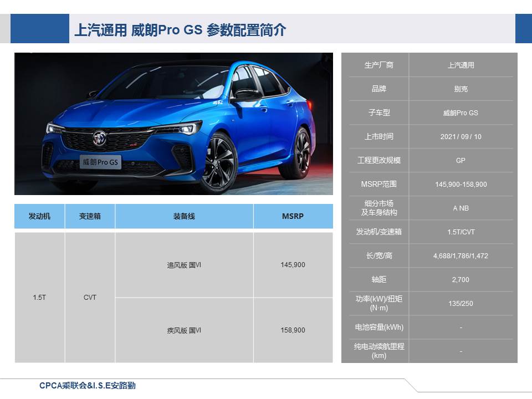
Task: Click the 长/宽/高 label
Action: pos(379,256)
